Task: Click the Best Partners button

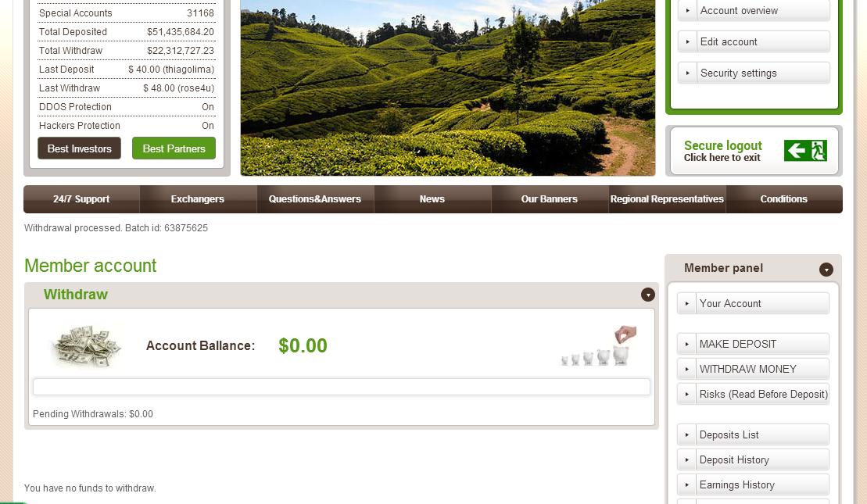Action: tap(174, 148)
